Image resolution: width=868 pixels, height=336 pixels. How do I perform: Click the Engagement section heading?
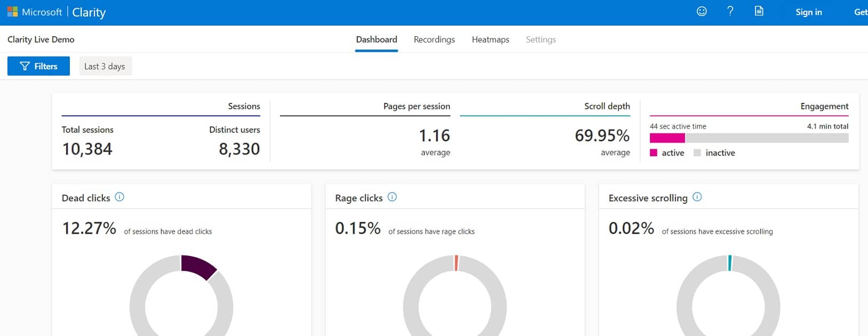coord(824,106)
